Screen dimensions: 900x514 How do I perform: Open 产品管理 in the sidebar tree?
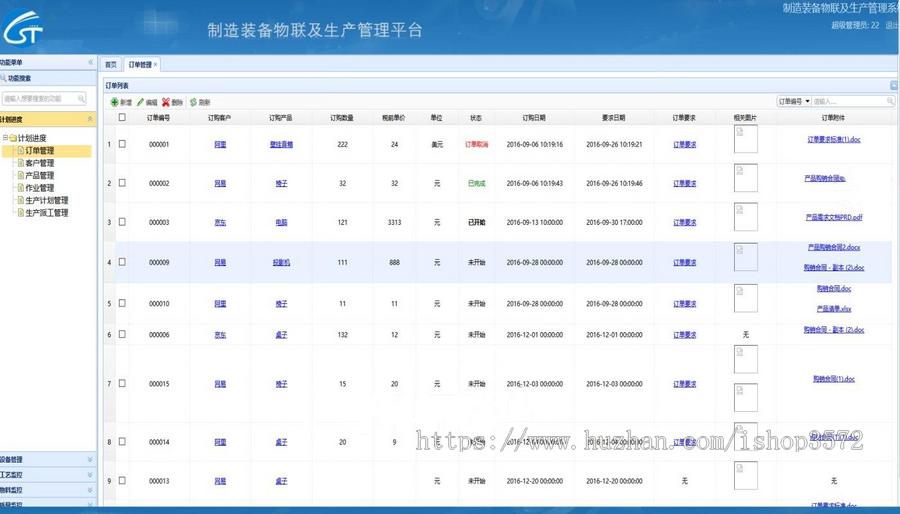pos(40,176)
